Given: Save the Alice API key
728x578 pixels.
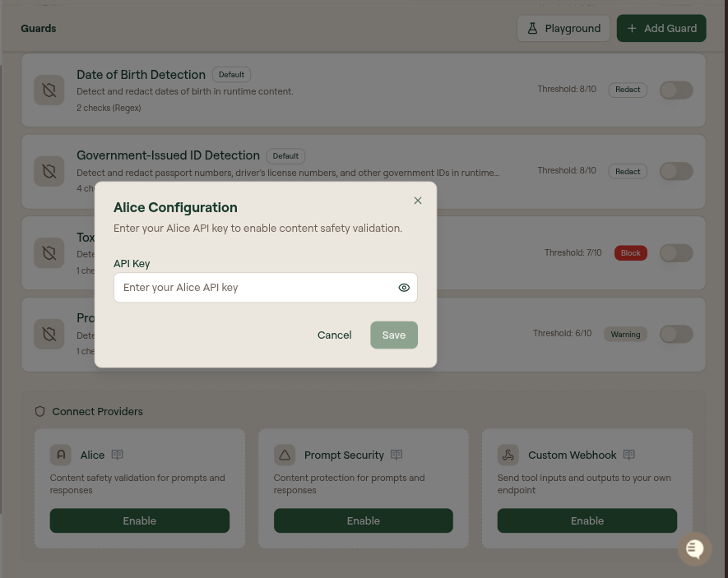Looking at the screenshot, I should (394, 335).
